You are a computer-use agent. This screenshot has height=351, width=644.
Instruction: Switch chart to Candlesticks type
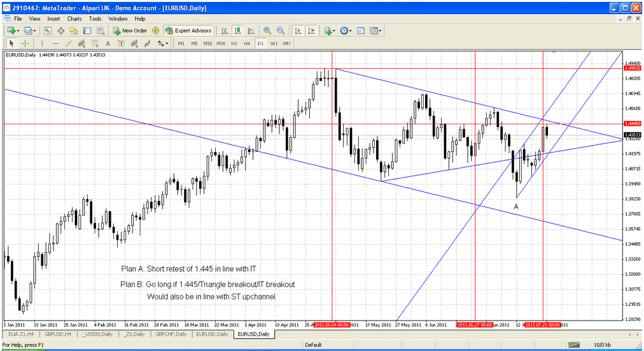(x=238, y=30)
